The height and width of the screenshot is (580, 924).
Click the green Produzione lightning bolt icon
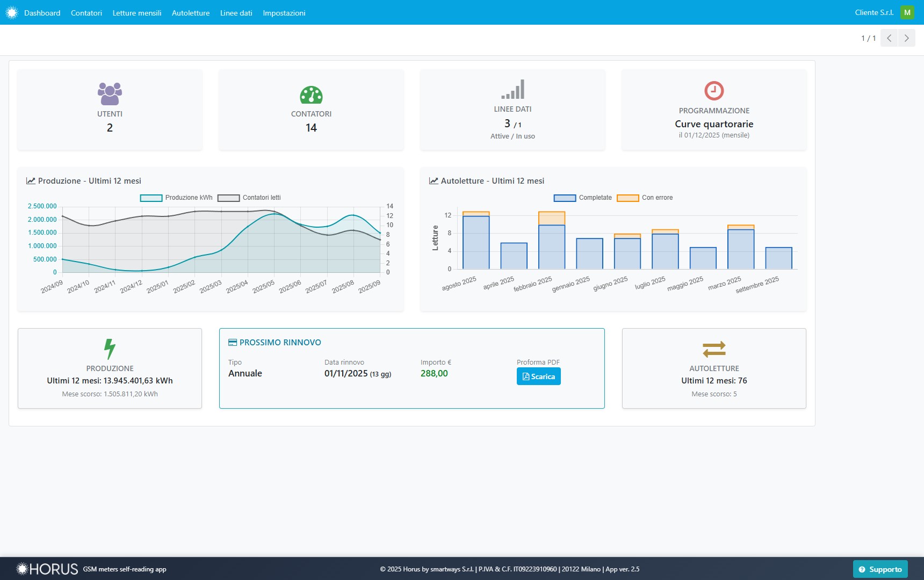pos(110,349)
